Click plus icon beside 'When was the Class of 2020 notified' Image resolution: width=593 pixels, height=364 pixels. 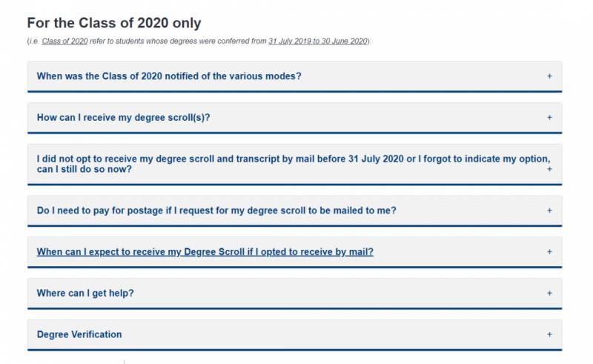[549, 76]
